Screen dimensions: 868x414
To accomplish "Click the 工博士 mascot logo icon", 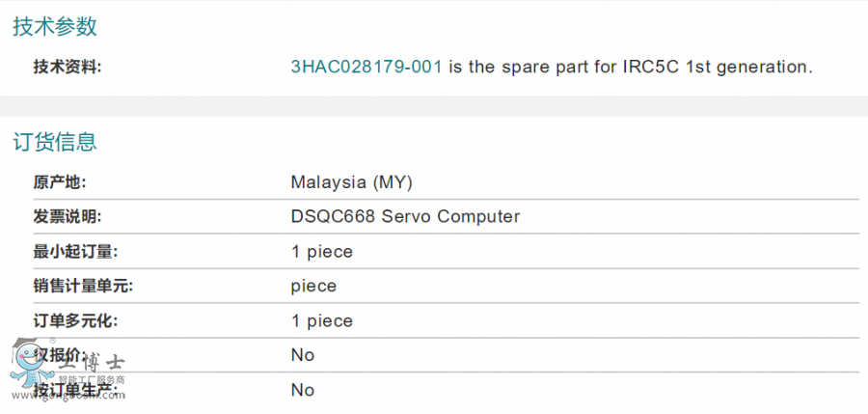I will (31, 364).
